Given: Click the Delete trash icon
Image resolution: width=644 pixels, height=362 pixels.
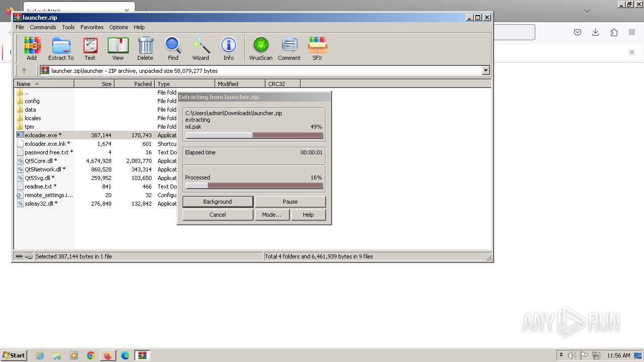Looking at the screenshot, I should [x=145, y=49].
